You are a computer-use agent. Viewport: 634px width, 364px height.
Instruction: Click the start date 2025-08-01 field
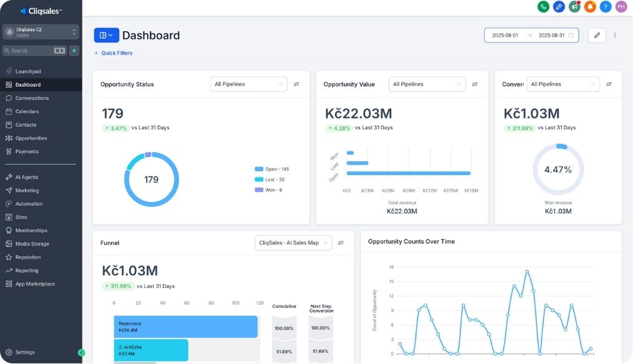coord(505,36)
